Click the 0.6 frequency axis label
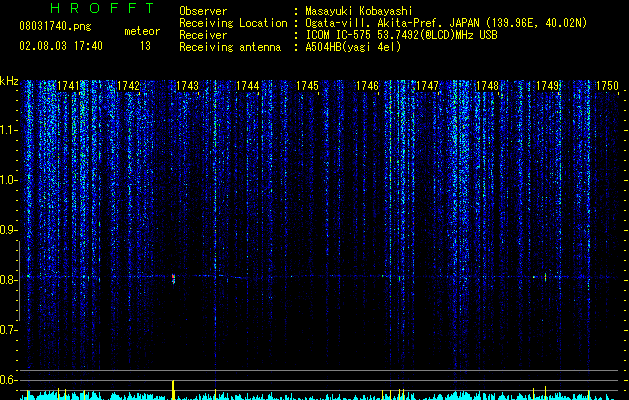The image size is (629, 400). click(9, 380)
